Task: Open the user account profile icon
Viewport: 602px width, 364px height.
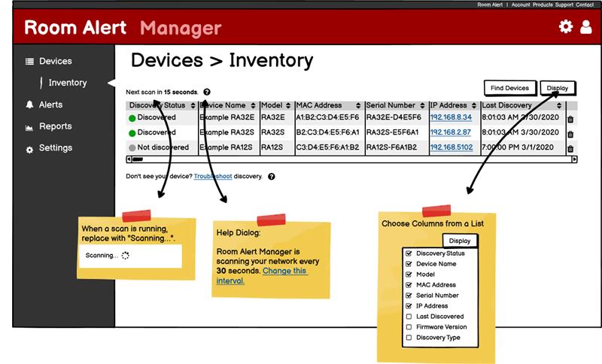Action: [x=585, y=27]
